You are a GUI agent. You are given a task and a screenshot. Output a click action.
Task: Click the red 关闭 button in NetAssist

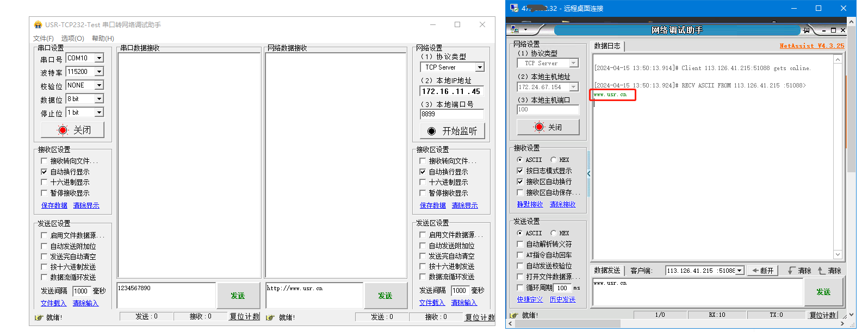coord(548,127)
